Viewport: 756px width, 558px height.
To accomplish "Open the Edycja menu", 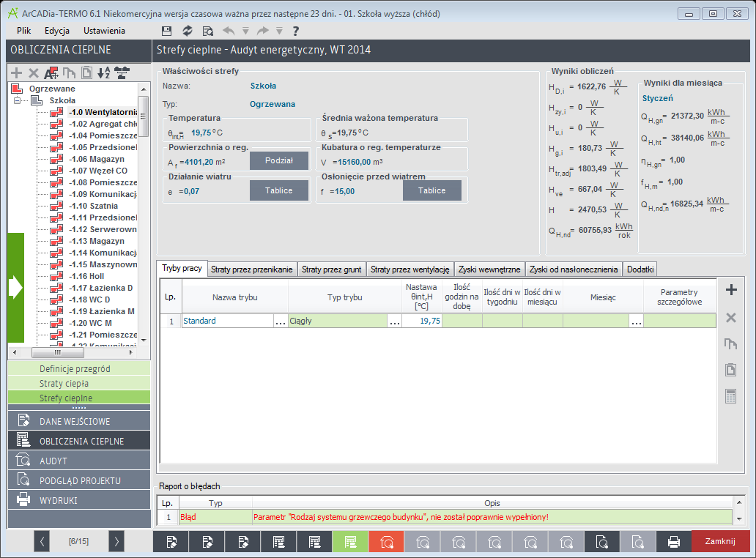I will 57,30.
